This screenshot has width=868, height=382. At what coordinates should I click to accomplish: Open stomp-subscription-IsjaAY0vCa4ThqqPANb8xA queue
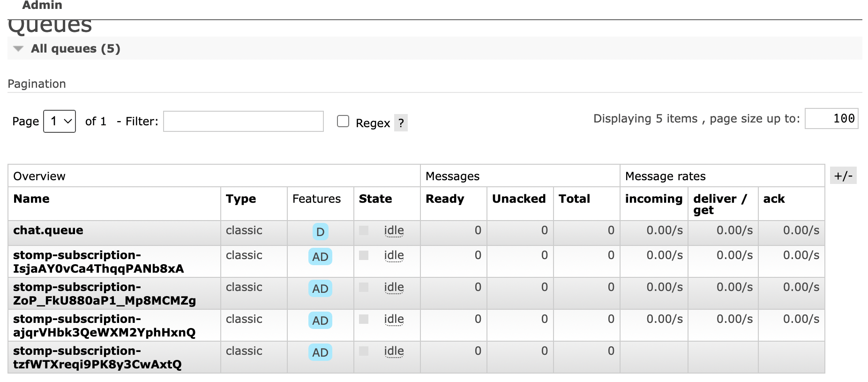(x=98, y=262)
